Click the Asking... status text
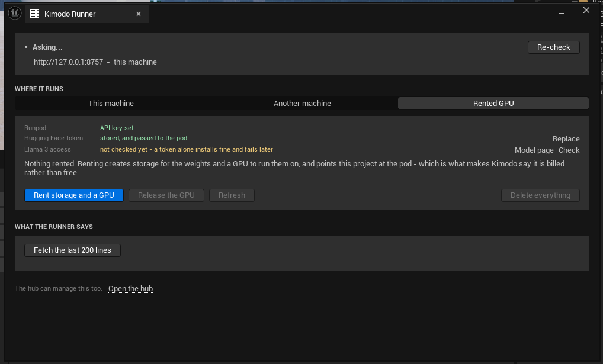This screenshot has height=364, width=603. coord(47,47)
